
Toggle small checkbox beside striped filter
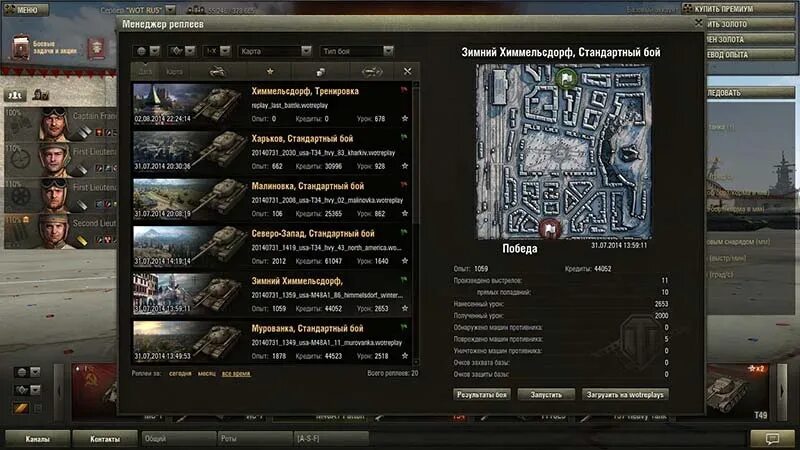[x=37, y=409]
